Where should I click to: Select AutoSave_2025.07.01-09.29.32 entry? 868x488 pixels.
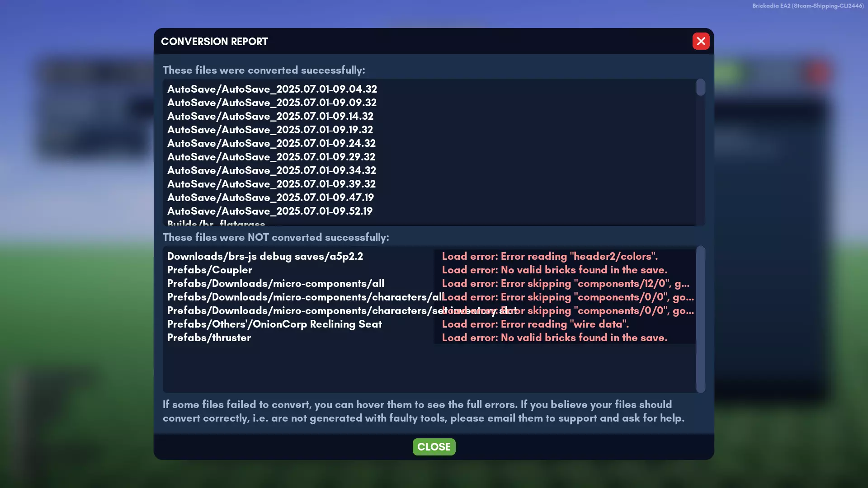(x=271, y=157)
